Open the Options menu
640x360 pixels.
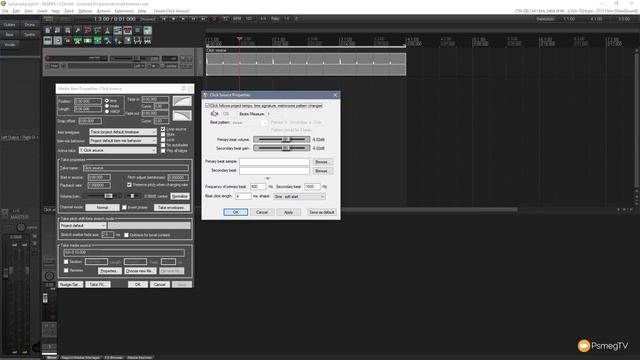click(85, 11)
